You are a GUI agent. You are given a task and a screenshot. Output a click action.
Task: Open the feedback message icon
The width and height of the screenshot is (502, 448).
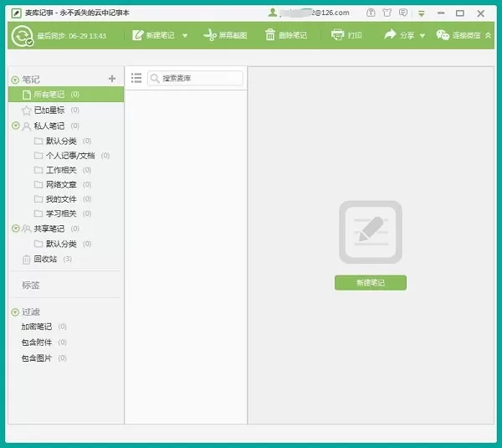(403, 13)
